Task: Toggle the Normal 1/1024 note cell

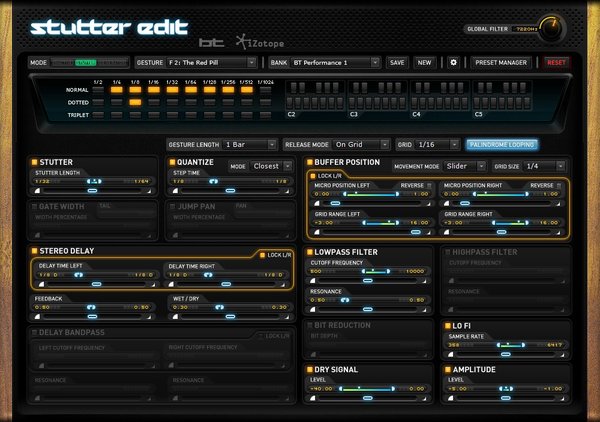Action: click(265, 90)
